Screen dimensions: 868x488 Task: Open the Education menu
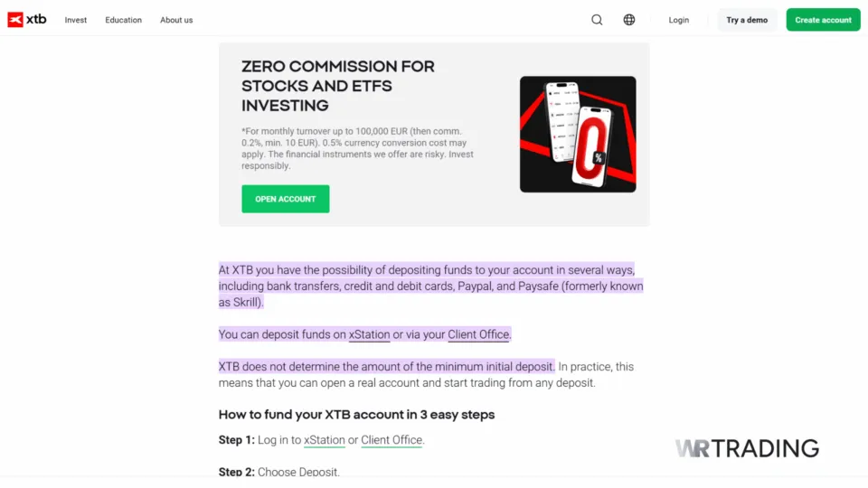pos(123,20)
